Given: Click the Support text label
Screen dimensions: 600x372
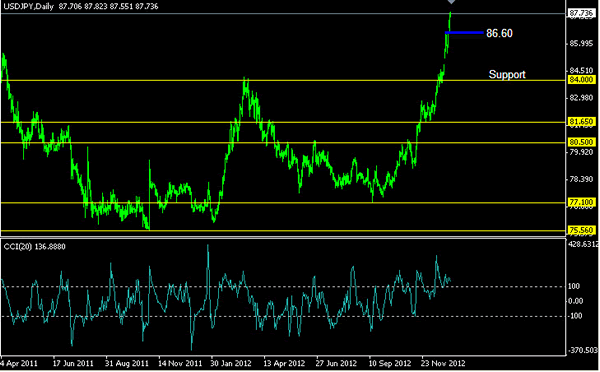Looking at the screenshot, I should pyautogui.click(x=507, y=74).
